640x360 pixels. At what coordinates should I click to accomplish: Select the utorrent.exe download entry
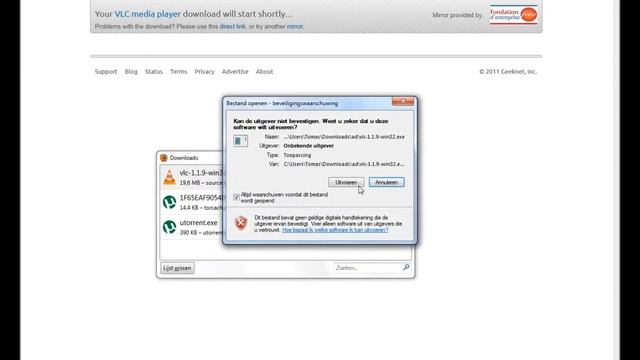192,227
